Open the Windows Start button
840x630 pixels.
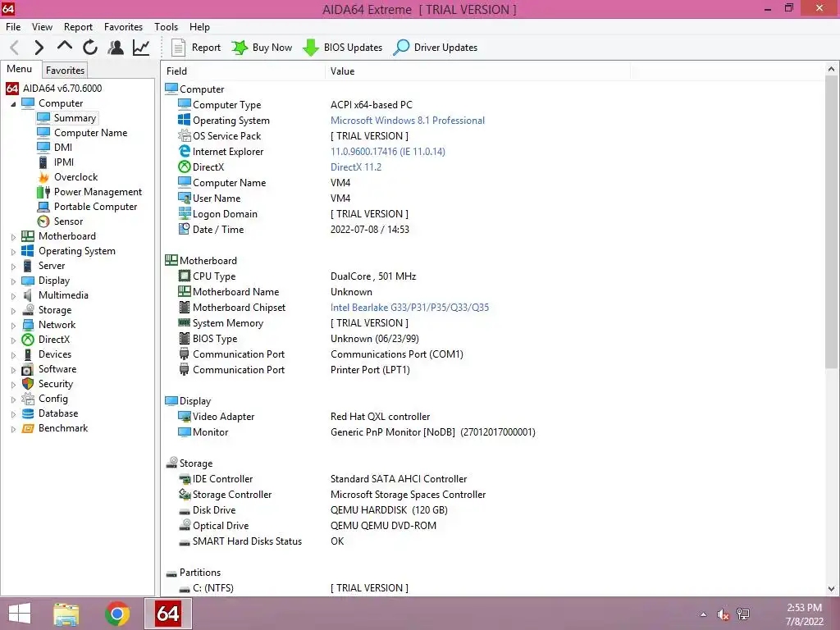[x=20, y=614]
